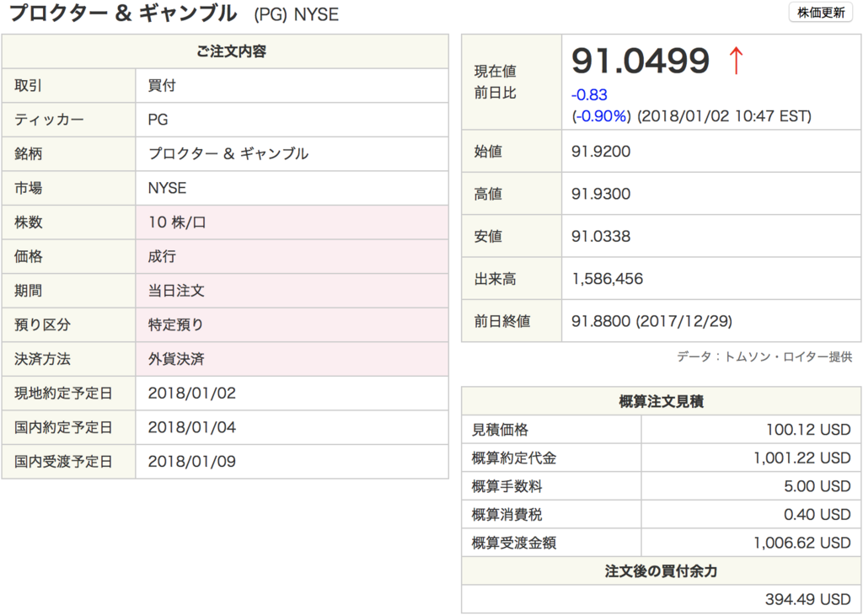Click the 銘柄 value プロクター & ギャンブル
863x616 pixels.
(x=228, y=153)
